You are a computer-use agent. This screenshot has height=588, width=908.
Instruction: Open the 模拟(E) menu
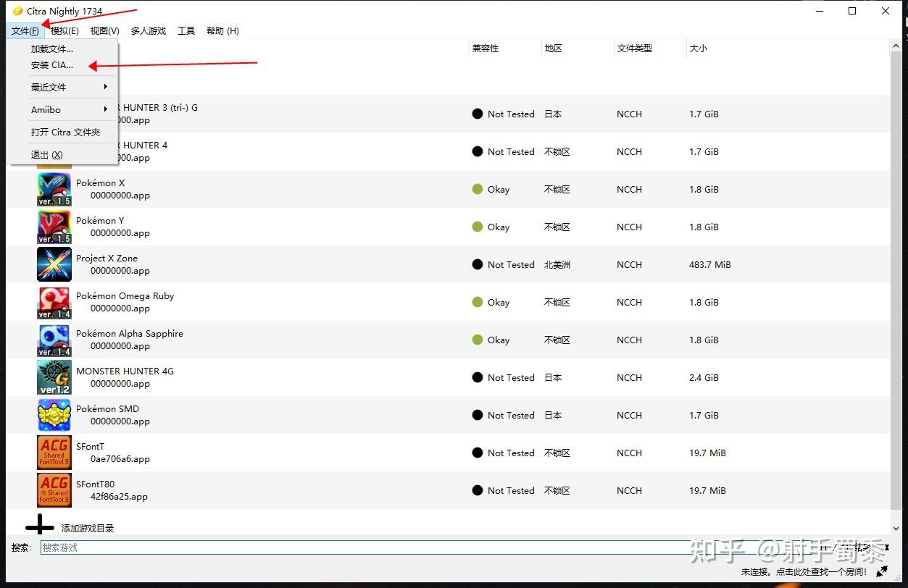pos(64,30)
